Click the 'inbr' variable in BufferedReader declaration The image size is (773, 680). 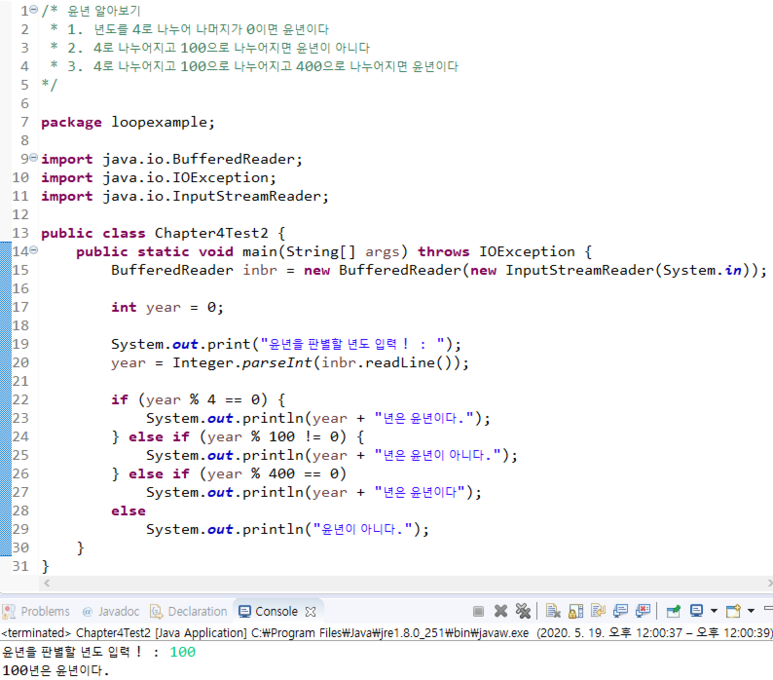(260, 270)
